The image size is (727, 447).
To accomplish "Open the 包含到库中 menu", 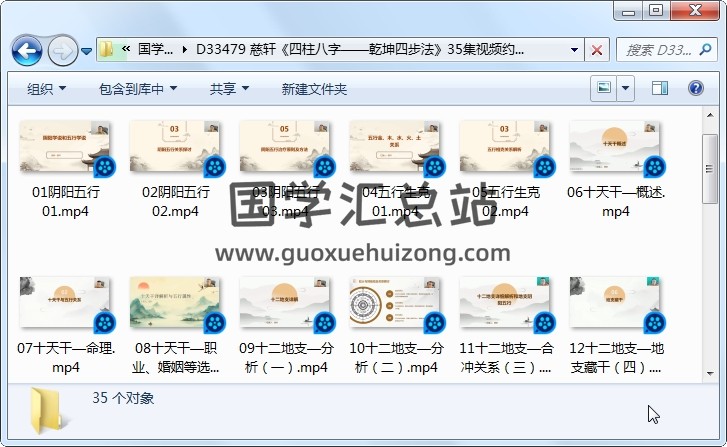I will [x=138, y=89].
